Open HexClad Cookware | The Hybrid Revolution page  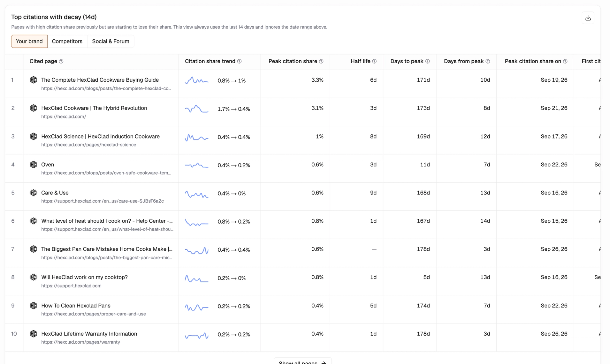94,108
